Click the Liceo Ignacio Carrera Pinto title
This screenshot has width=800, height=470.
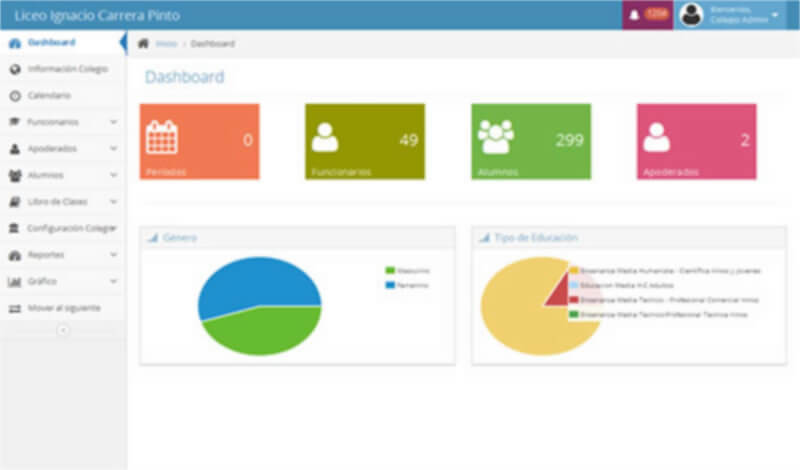(x=97, y=15)
